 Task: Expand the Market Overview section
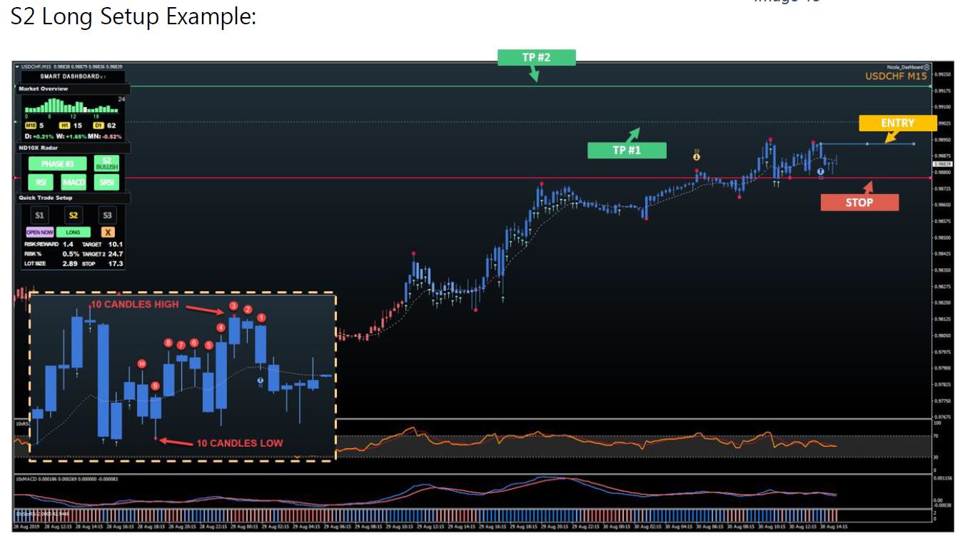[45, 89]
